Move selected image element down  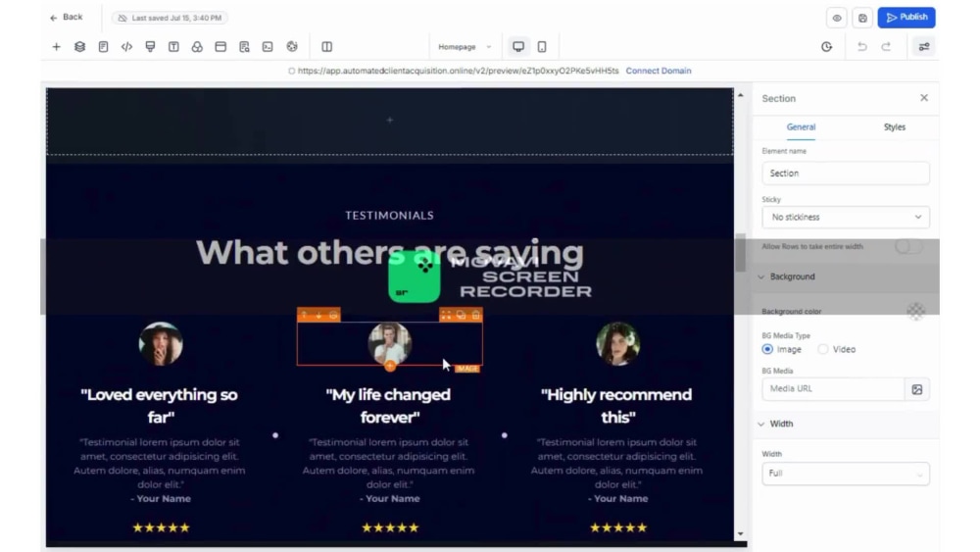318,315
